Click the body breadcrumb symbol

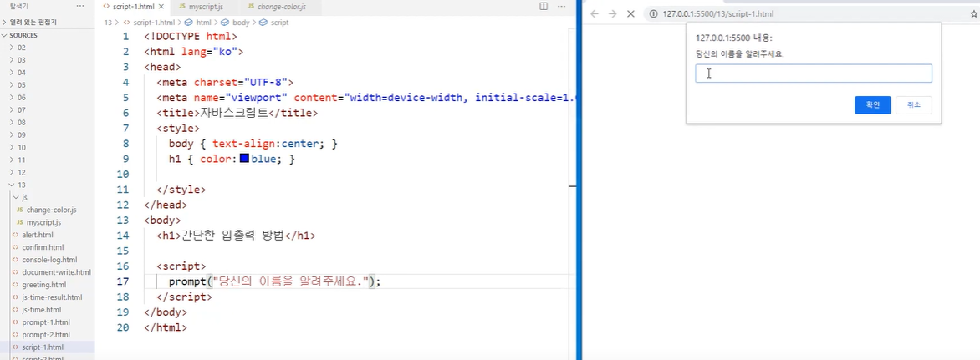tap(236, 22)
